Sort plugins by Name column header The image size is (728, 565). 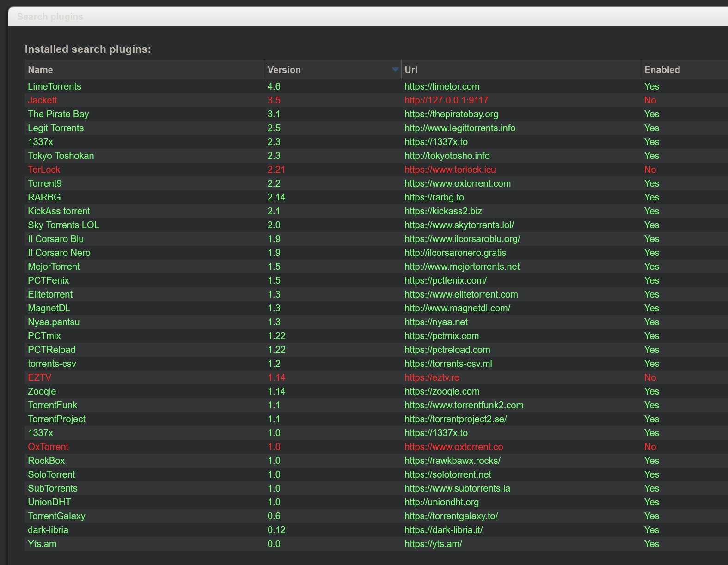pos(40,70)
